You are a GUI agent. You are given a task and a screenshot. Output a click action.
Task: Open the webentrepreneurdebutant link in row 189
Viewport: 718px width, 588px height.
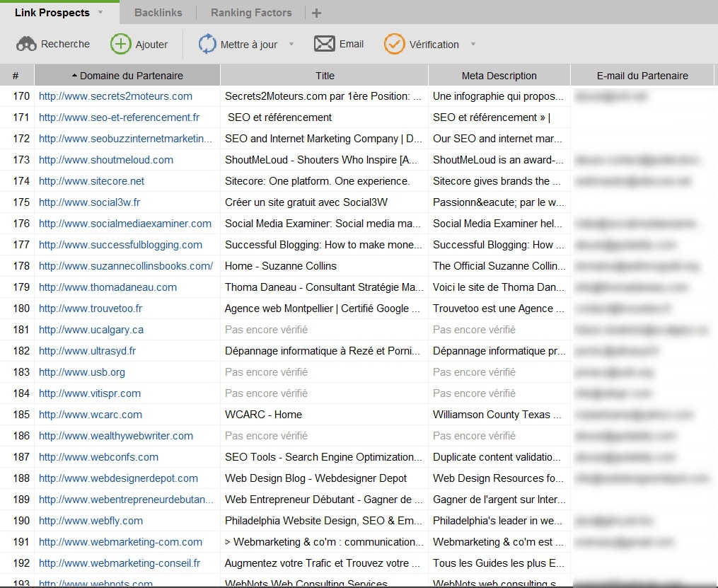click(126, 499)
